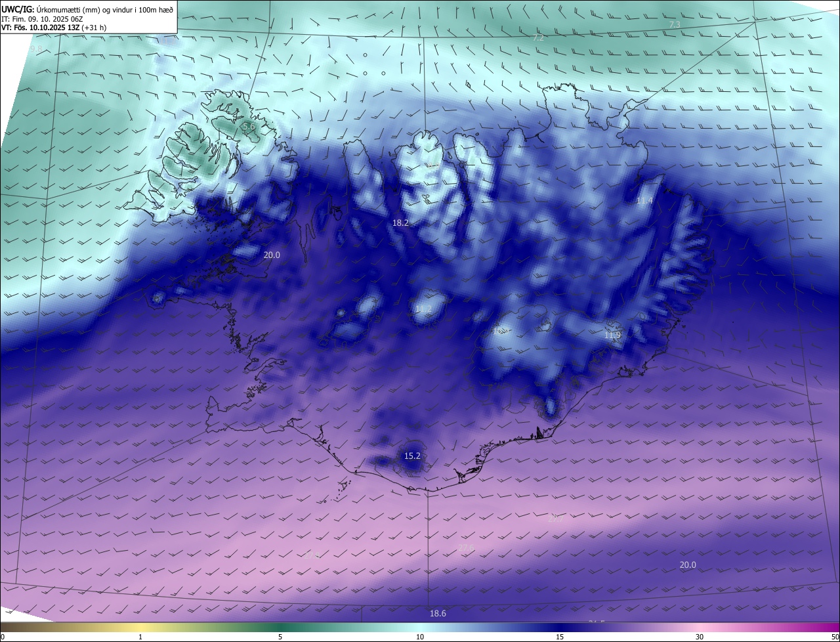Click the 50 tick on the color scale
This screenshot has width=840, height=642.
pos(835,637)
